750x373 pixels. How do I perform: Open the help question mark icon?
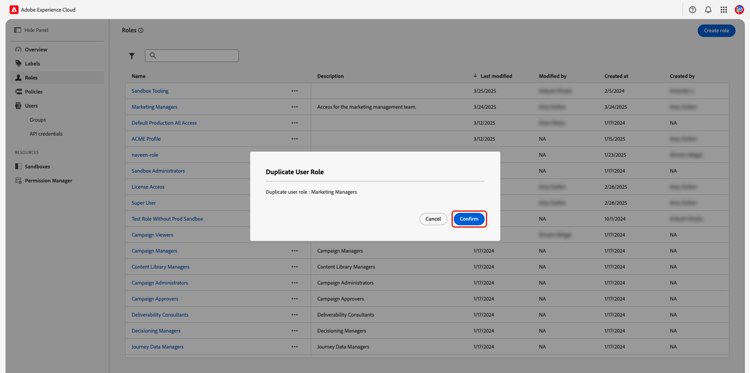click(692, 10)
